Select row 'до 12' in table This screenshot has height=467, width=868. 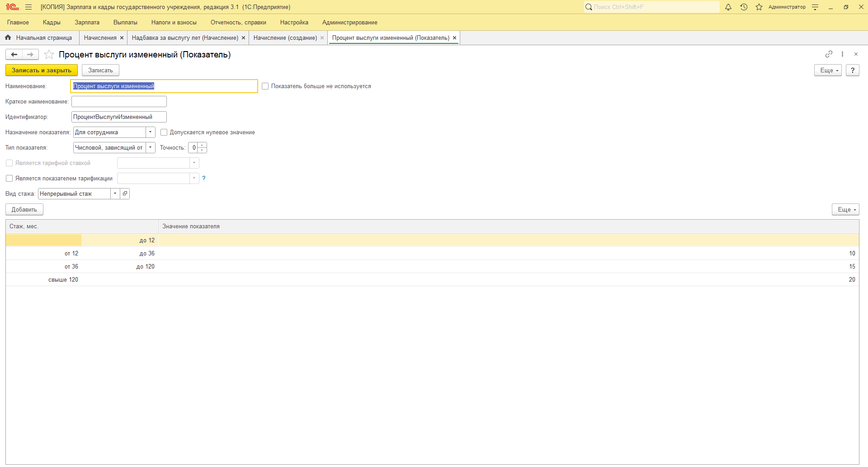click(x=432, y=241)
